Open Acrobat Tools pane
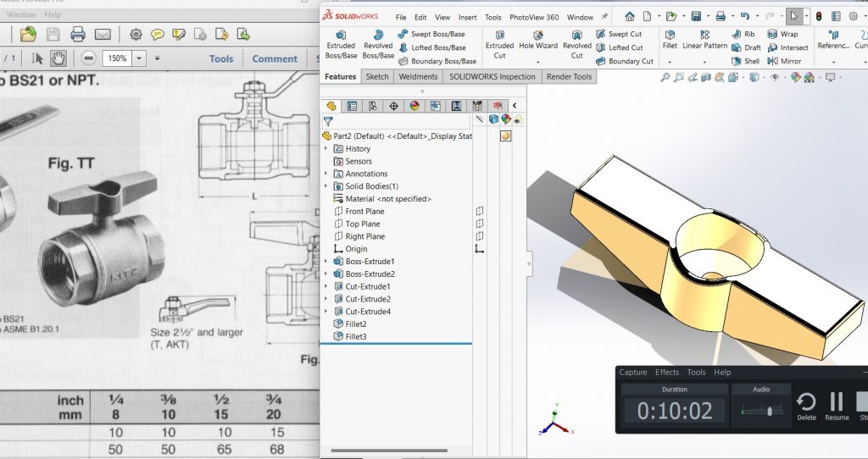The height and width of the screenshot is (459, 868). point(221,58)
